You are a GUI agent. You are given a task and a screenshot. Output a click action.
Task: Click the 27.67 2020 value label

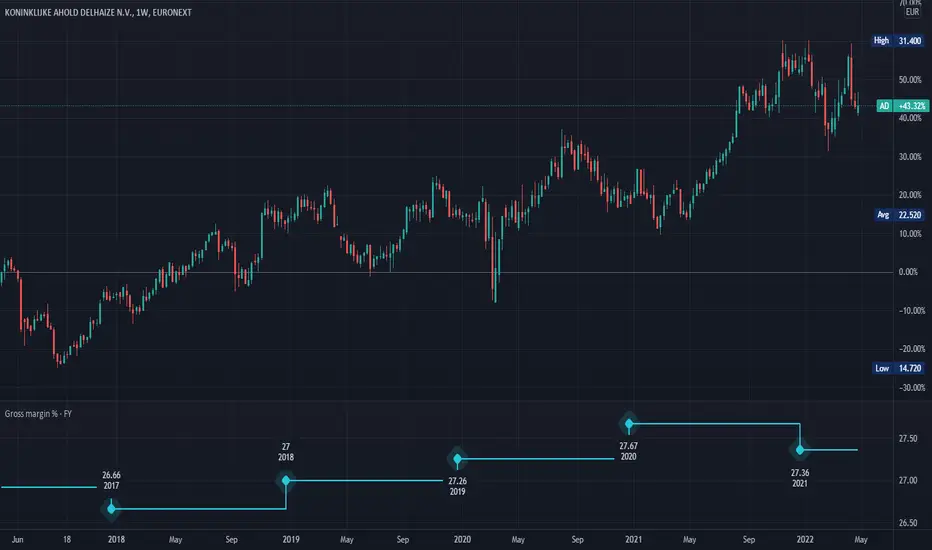628,451
